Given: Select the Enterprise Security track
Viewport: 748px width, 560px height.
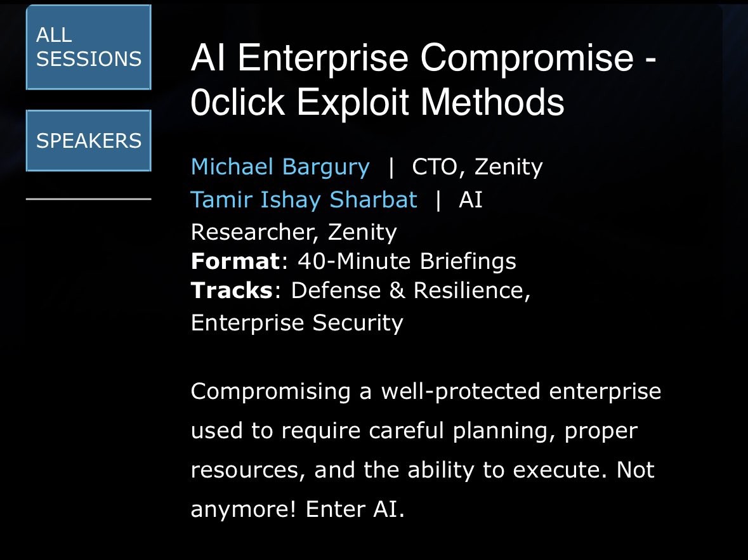Looking at the screenshot, I should tap(297, 323).
